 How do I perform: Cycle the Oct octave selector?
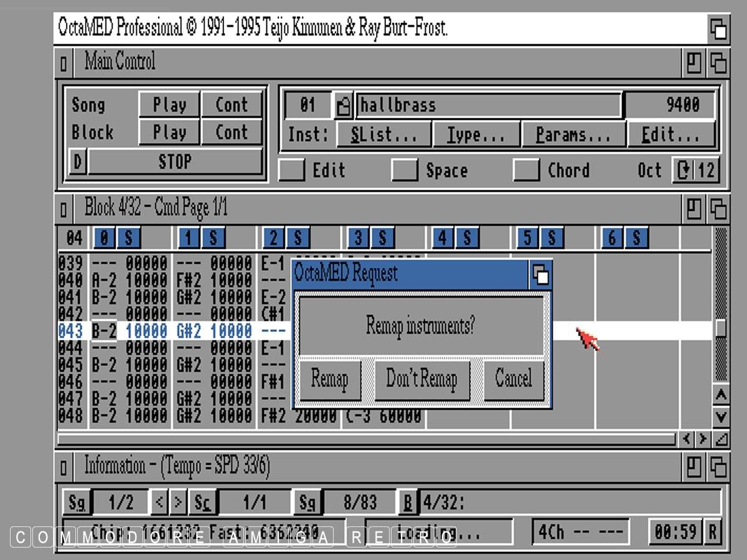[x=684, y=170]
